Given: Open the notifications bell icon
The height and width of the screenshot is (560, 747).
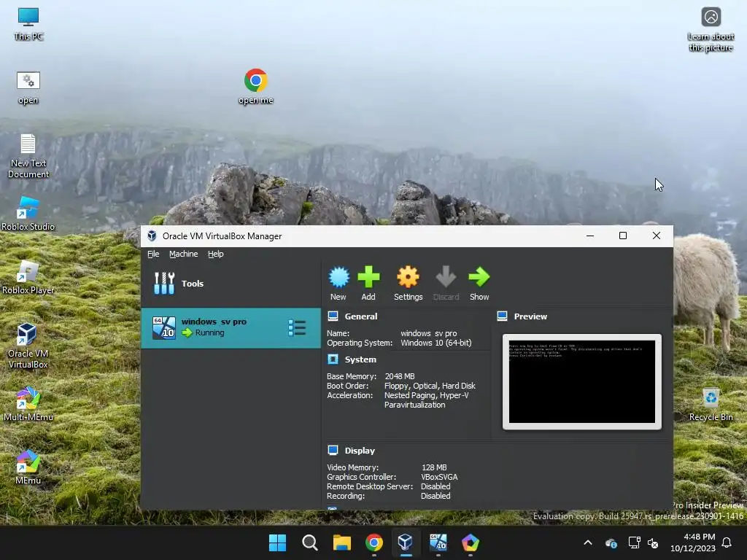Looking at the screenshot, I should [727, 542].
